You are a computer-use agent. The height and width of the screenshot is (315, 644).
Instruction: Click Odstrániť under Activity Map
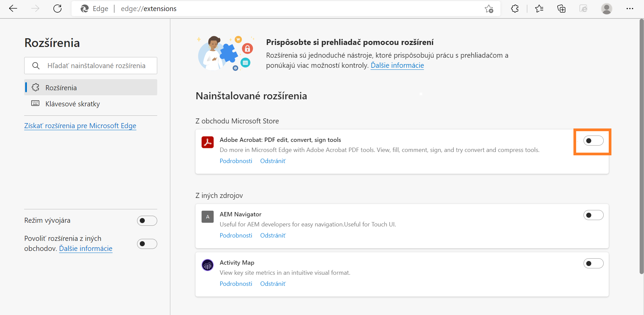tap(272, 283)
